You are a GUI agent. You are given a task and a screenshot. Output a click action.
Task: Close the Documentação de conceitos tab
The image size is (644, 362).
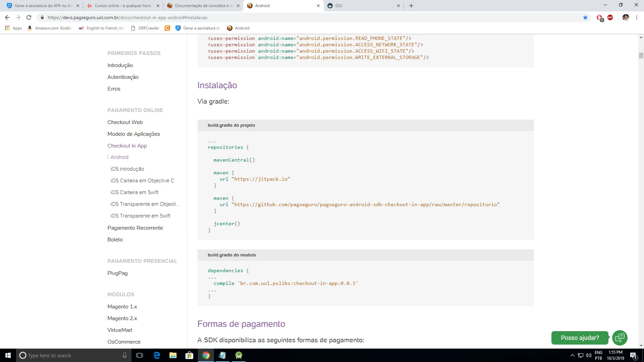click(x=238, y=6)
